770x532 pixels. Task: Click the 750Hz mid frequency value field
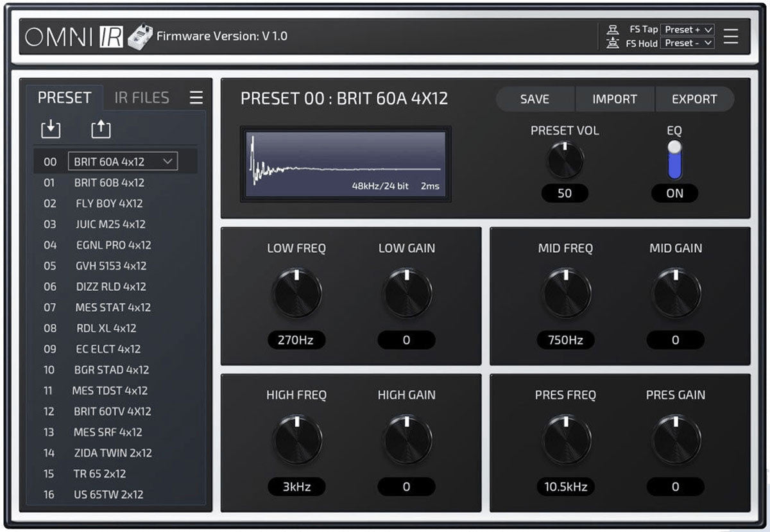coord(566,340)
